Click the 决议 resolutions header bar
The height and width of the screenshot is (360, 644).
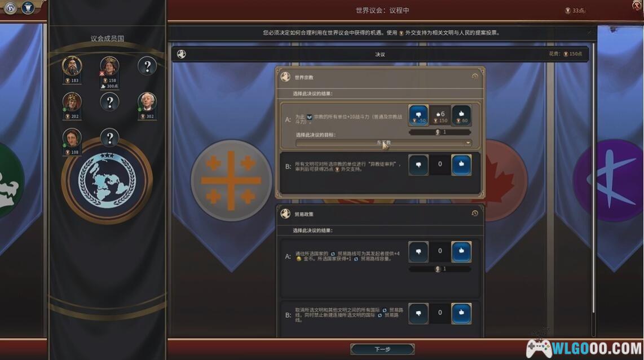click(x=380, y=54)
